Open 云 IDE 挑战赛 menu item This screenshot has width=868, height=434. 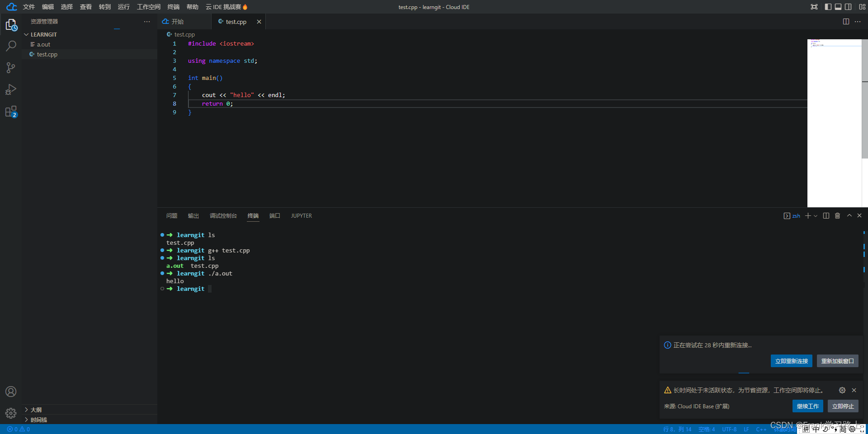(226, 7)
